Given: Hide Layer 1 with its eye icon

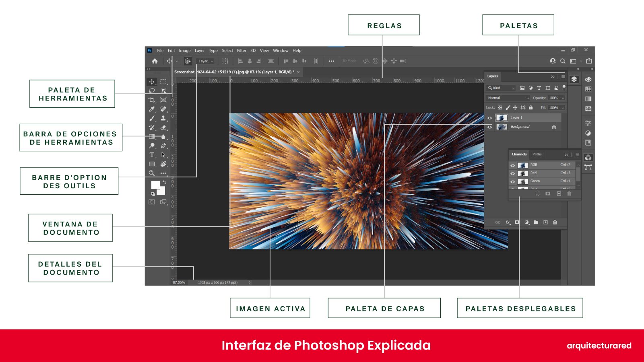Looking at the screenshot, I should (489, 118).
